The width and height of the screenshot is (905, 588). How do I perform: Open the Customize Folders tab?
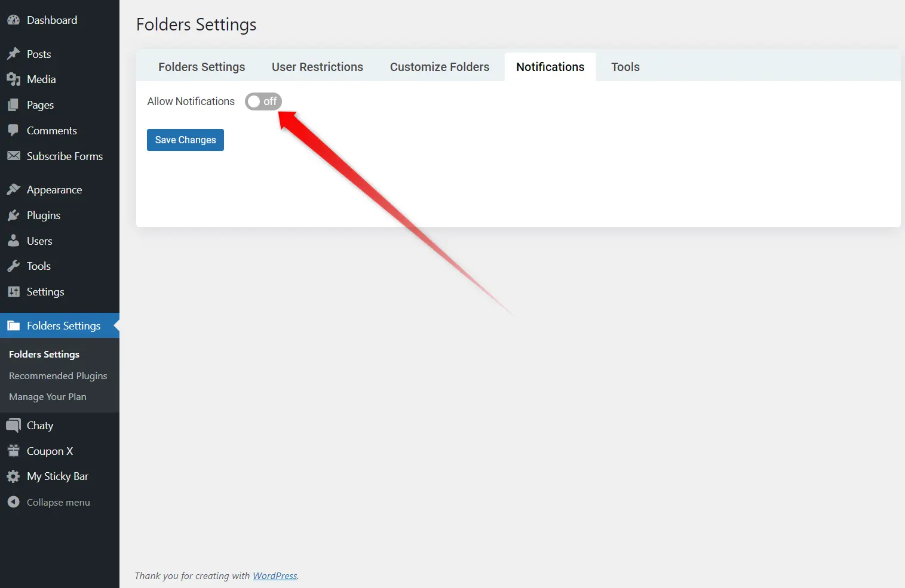coord(439,67)
